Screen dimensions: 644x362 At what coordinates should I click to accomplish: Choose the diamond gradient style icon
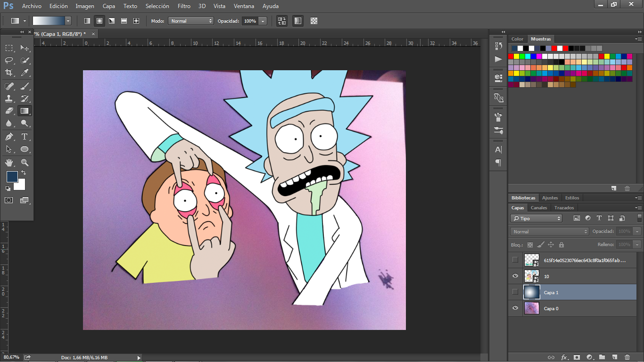(136, 21)
